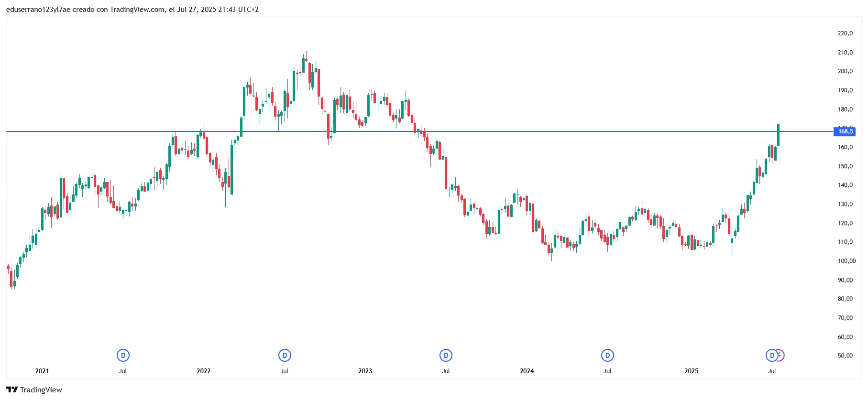Click the 2021 label on the time axis
This screenshot has height=400, width=868.
(42, 371)
